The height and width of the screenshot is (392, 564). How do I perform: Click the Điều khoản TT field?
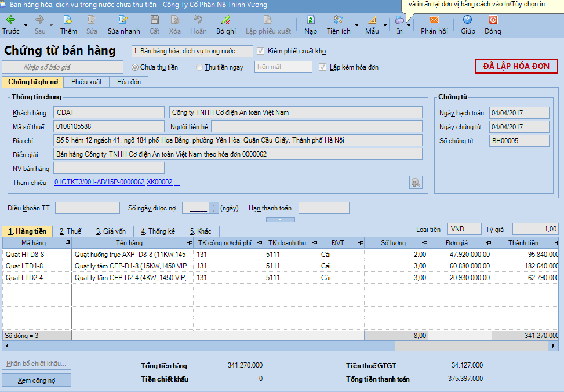pos(88,208)
